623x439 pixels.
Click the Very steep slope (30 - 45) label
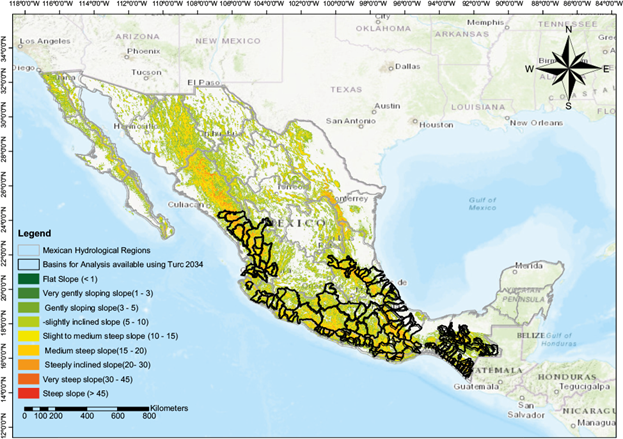pyautogui.click(x=93, y=381)
